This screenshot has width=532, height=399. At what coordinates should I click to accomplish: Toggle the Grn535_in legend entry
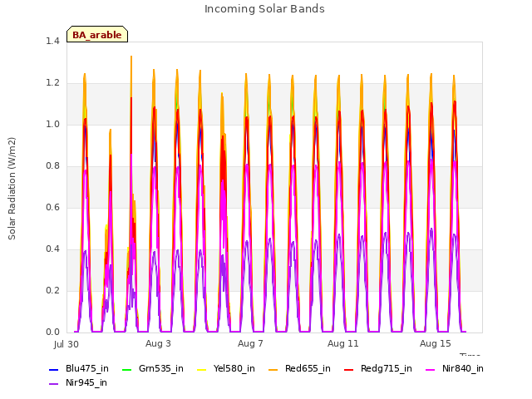(152, 369)
